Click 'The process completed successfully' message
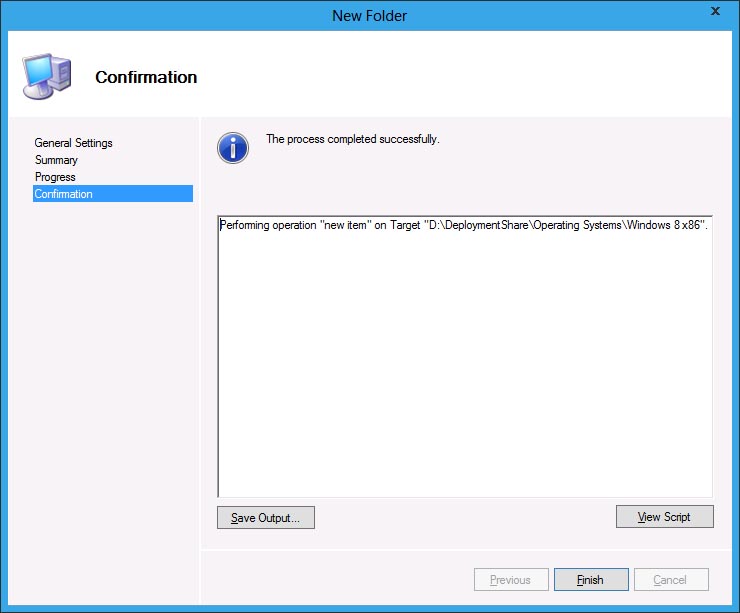The height and width of the screenshot is (613, 740). tap(352, 139)
